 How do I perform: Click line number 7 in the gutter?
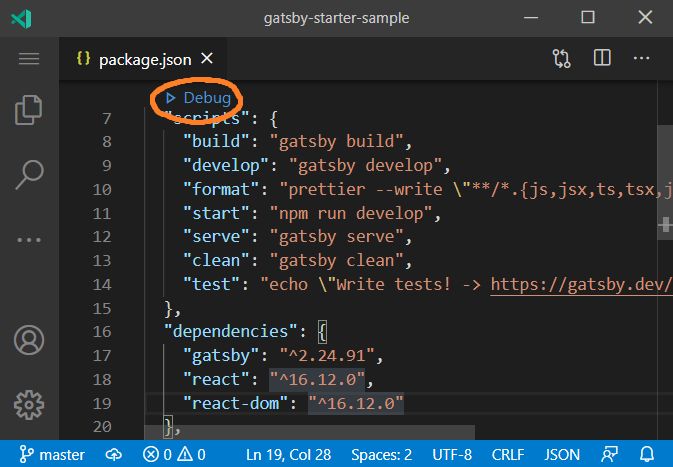pyautogui.click(x=107, y=118)
